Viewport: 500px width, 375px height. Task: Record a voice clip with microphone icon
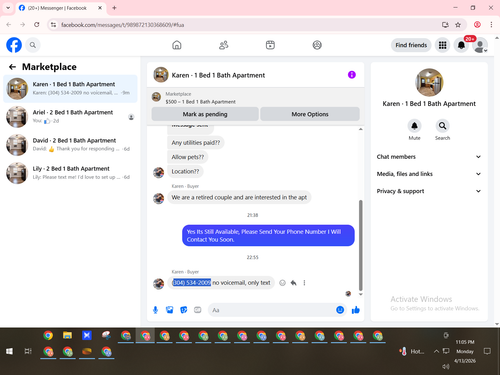(155, 310)
